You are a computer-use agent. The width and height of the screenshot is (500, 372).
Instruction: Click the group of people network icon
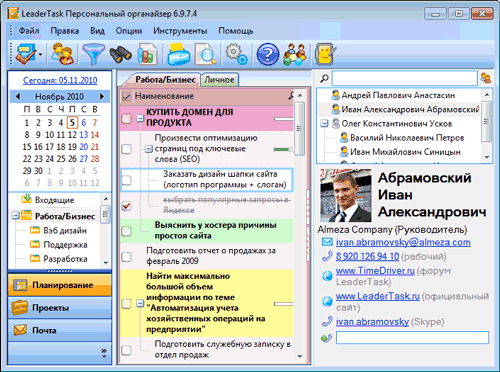tap(295, 54)
